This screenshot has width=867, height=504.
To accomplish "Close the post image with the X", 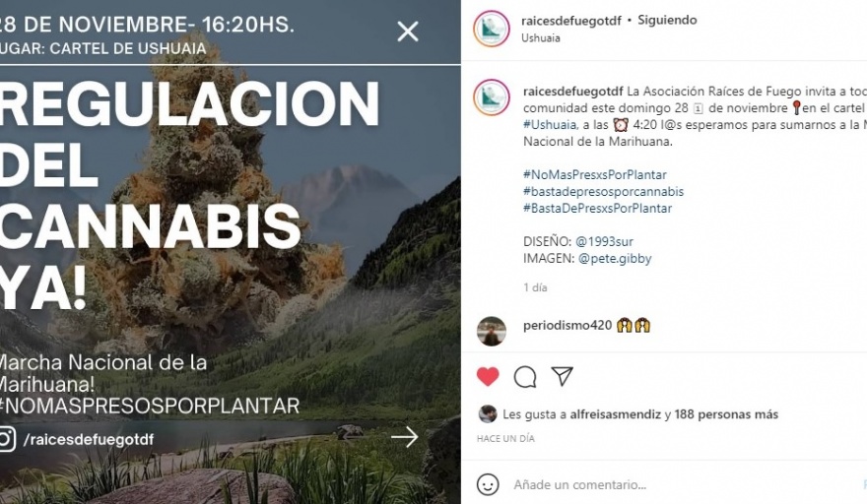I will click(x=408, y=32).
